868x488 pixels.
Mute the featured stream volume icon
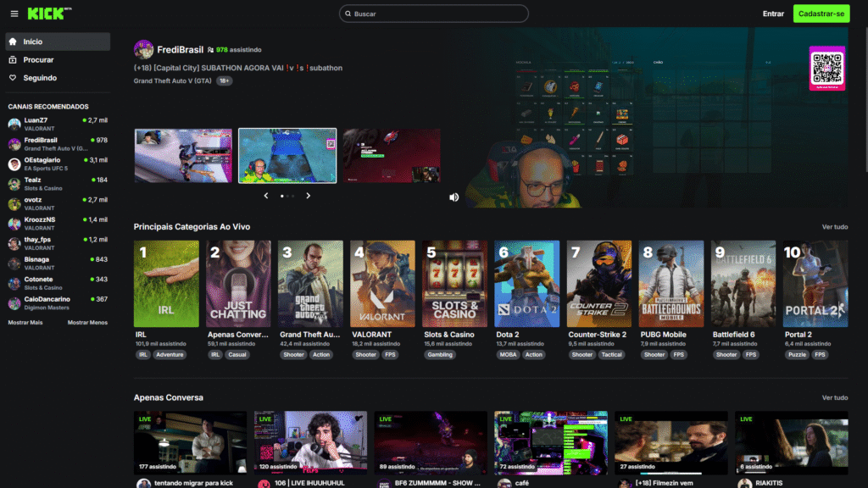coord(454,197)
